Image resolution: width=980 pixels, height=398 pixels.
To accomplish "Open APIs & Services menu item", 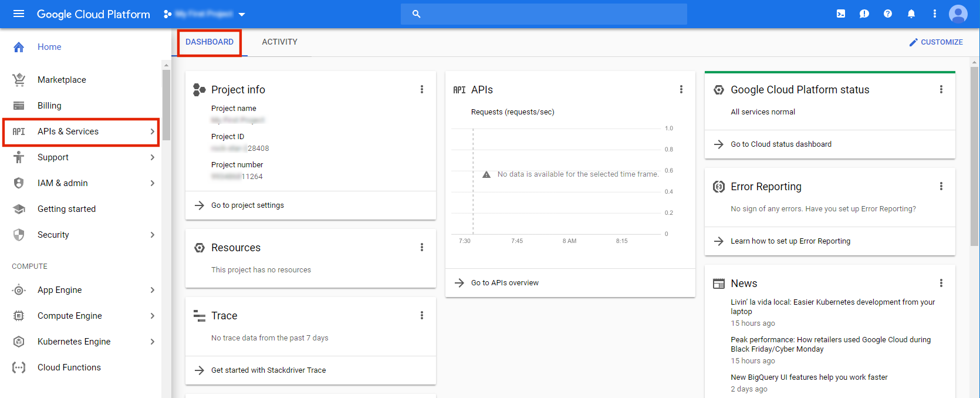I will click(81, 131).
